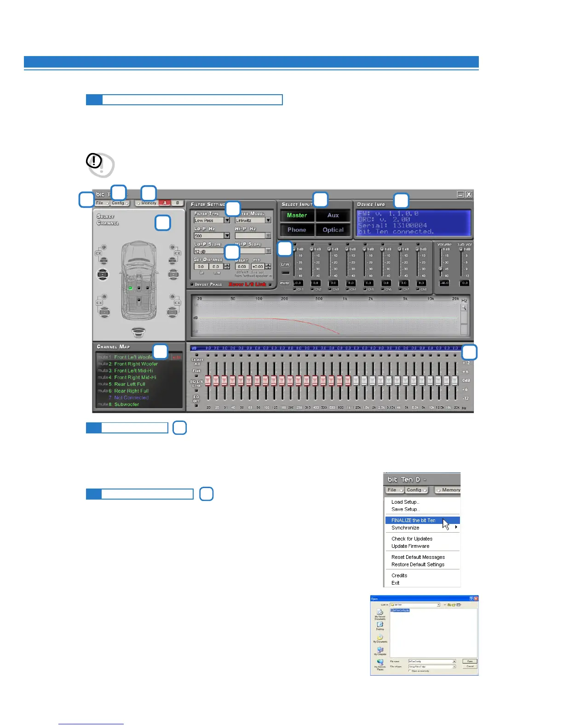Image resolution: width=563 pixels, height=728 pixels.
Task: Activate memory preset B
Action: [x=178, y=203]
